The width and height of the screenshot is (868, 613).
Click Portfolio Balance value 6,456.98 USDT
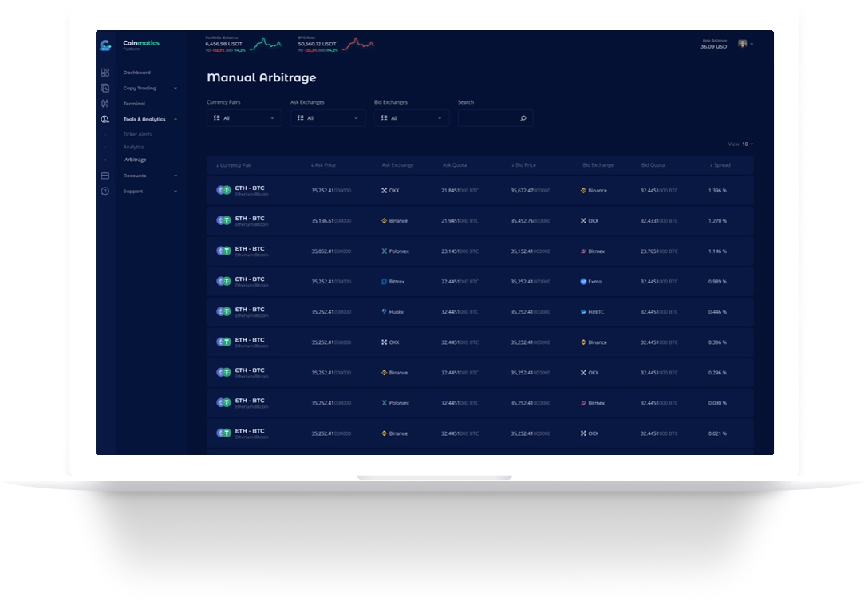[223, 44]
